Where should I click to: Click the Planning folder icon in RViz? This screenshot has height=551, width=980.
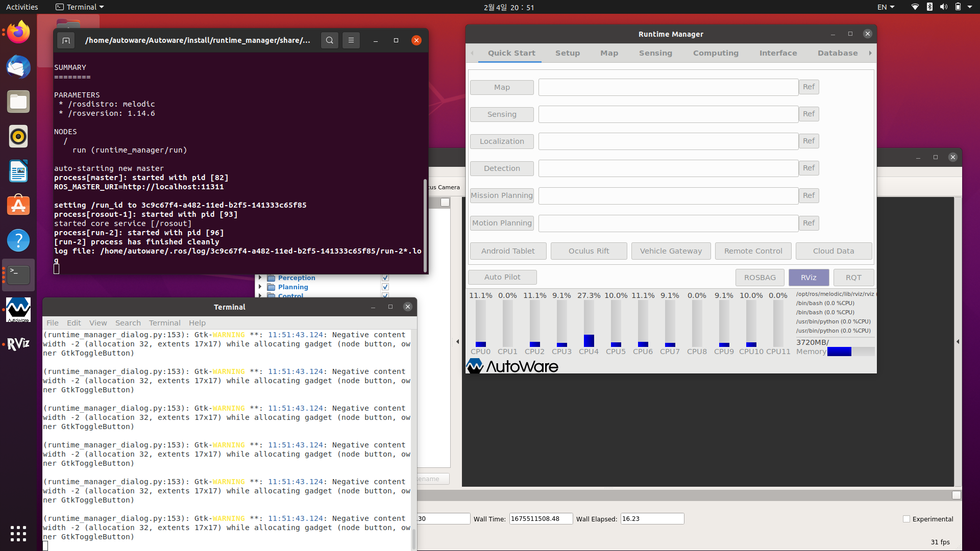(272, 287)
